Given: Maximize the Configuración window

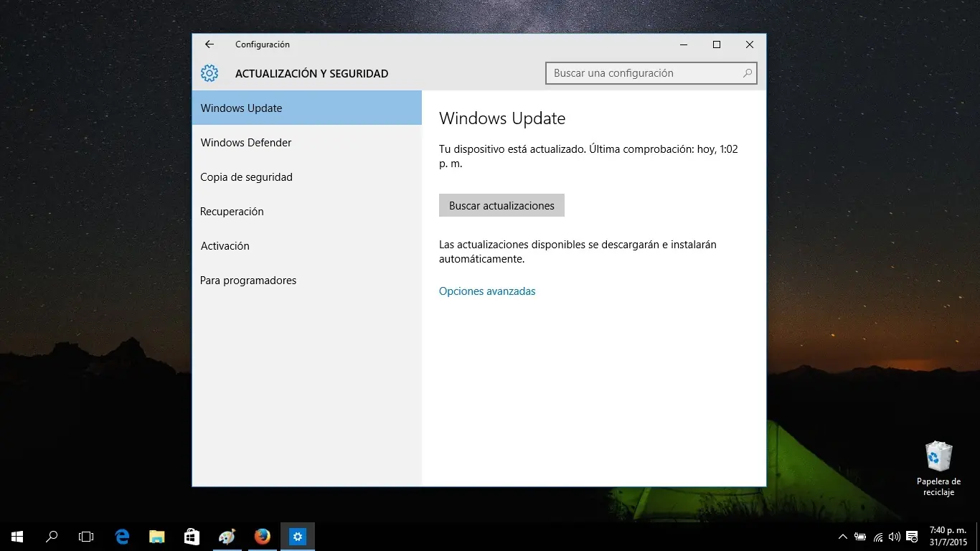Looking at the screenshot, I should tap(717, 44).
